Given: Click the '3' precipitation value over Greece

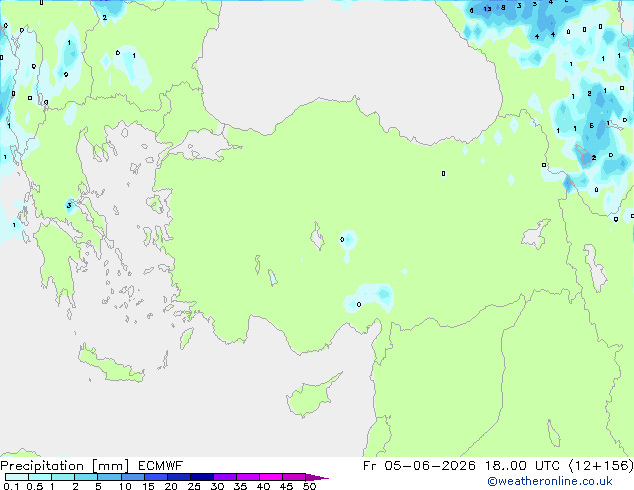Looking at the screenshot, I should (x=69, y=205).
